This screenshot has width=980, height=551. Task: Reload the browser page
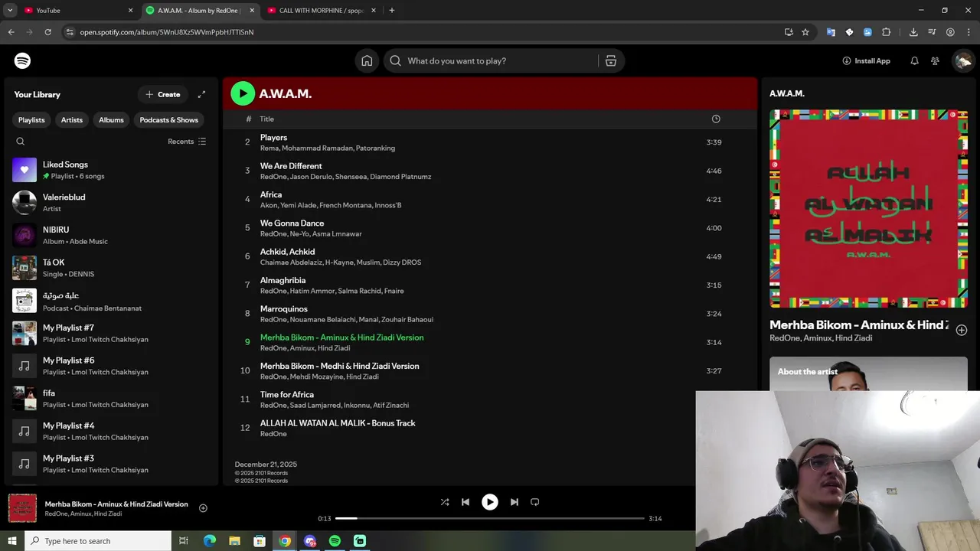(47, 32)
